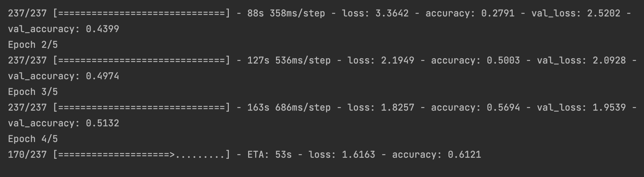The image size is (644, 177).
Task: Click the 163s 686ms/step timing
Action: (x=289, y=107)
